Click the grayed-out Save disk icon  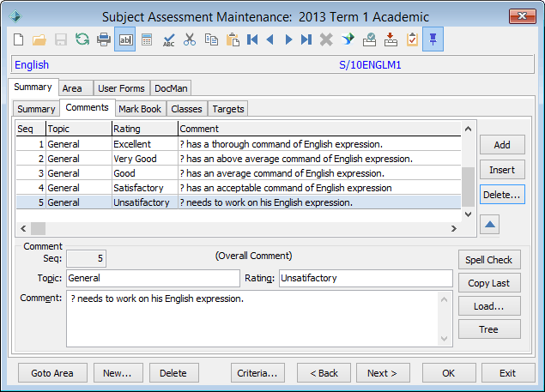pyautogui.click(x=61, y=39)
